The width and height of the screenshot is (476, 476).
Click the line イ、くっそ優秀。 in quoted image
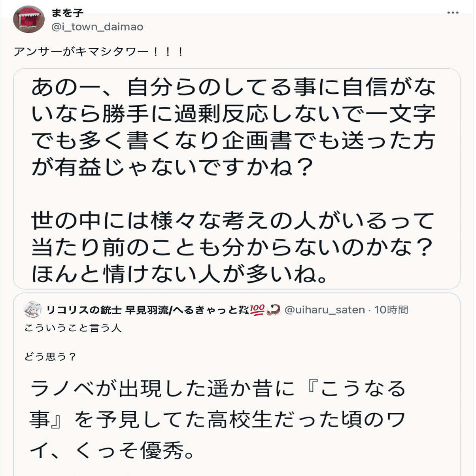pyautogui.click(x=113, y=451)
